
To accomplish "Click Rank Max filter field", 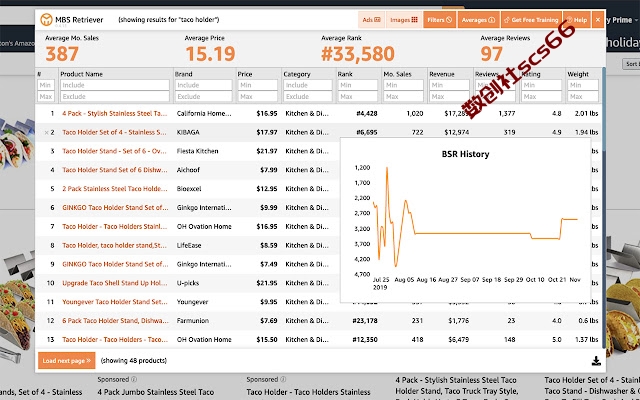I will pyautogui.click(x=358, y=96).
